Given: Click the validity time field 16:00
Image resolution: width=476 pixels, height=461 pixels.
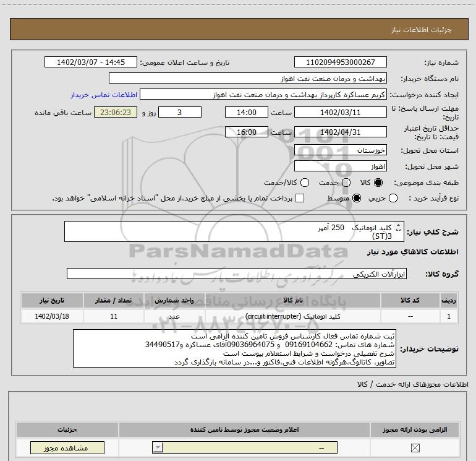Looking at the screenshot, I should pos(247,132).
